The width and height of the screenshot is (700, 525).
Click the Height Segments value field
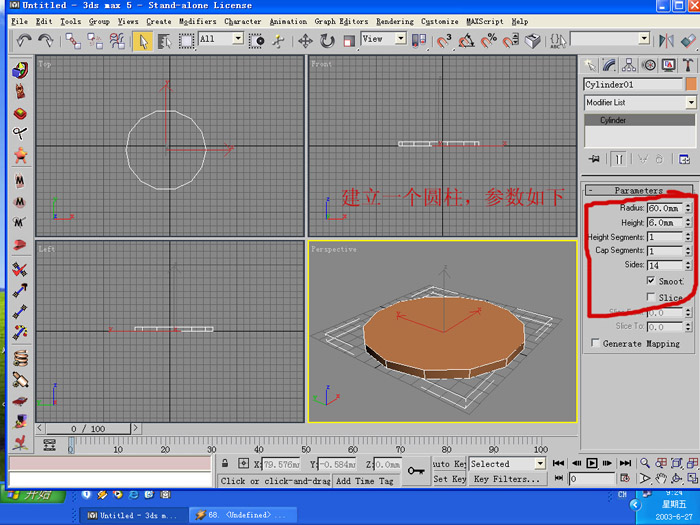[665, 237]
